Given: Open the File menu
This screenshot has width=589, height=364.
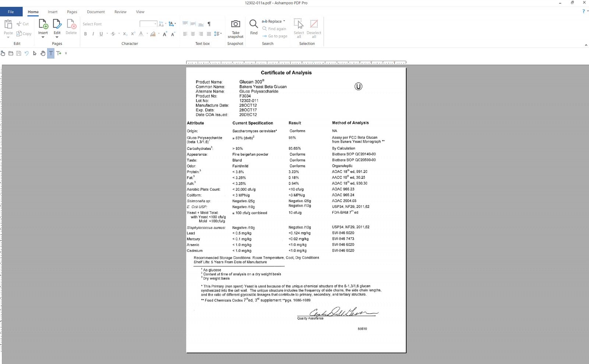Looking at the screenshot, I should point(11,12).
